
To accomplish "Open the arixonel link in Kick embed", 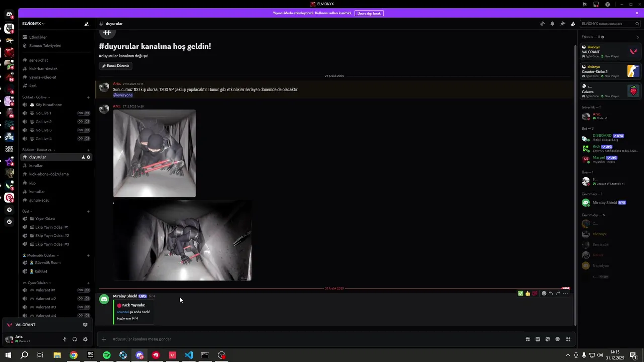I will (123, 312).
